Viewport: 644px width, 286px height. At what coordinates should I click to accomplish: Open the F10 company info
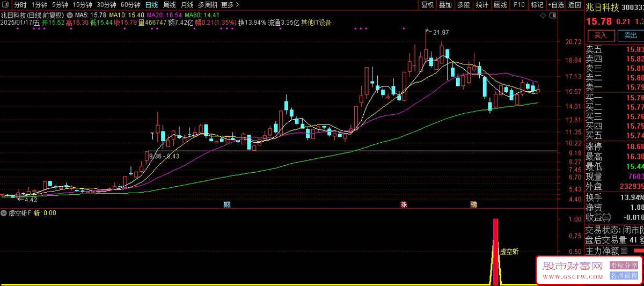click(x=518, y=5)
